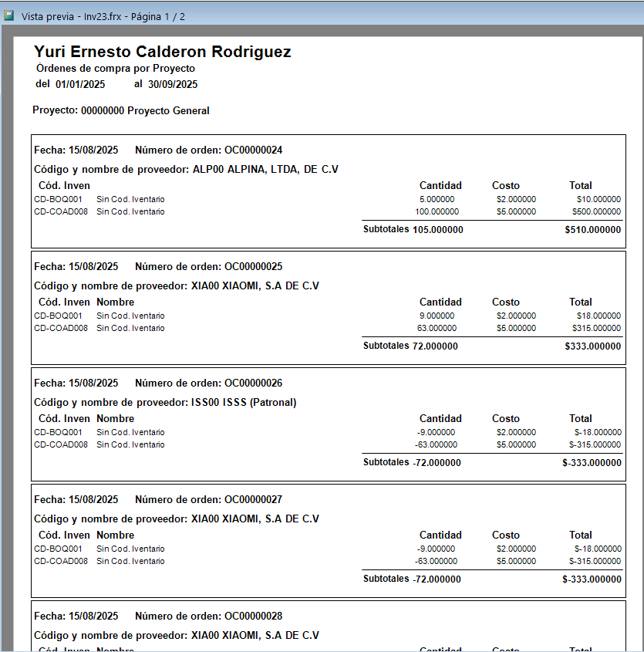
Task: Select the heading 'Yuri Ernesto Calderon Rodriguez'
Action: point(163,52)
